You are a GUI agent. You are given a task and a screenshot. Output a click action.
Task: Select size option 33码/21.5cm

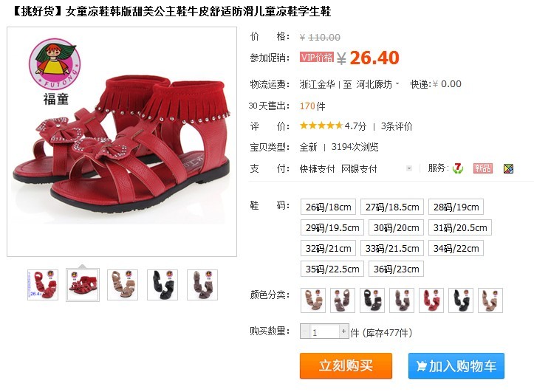click(392, 248)
